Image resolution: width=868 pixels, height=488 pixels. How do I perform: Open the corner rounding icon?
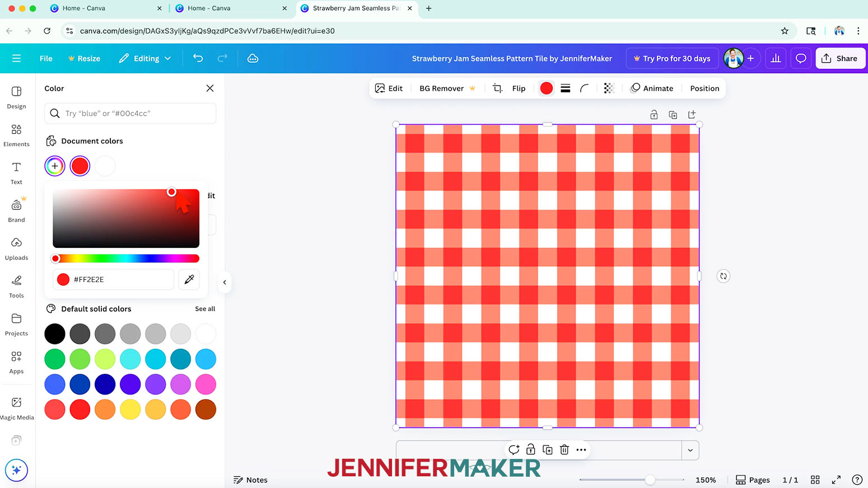pos(584,88)
